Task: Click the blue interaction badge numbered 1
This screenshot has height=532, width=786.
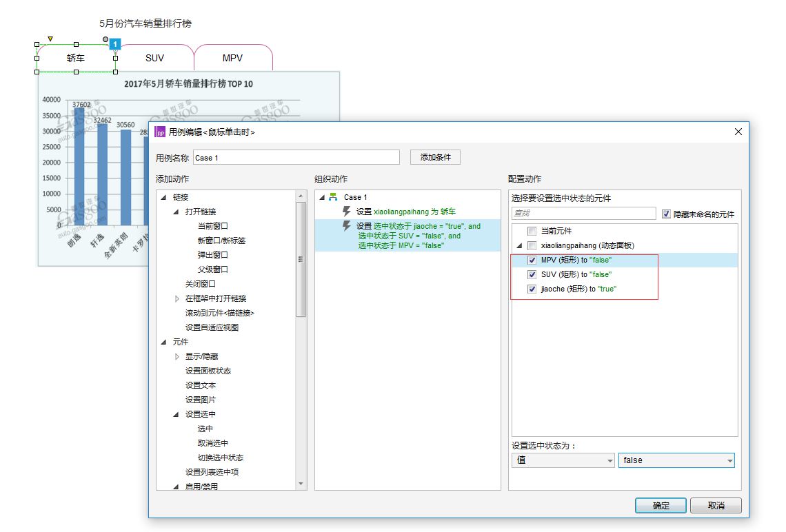Action: click(114, 44)
